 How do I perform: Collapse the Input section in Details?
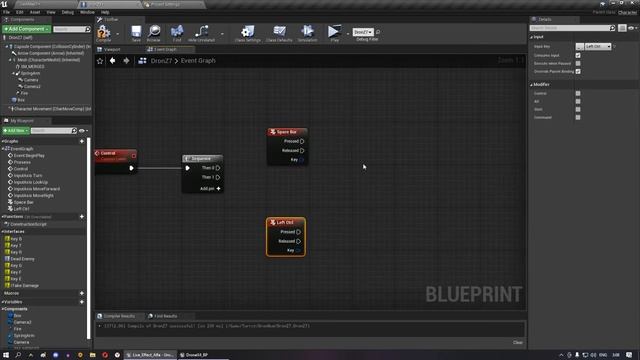point(531,37)
